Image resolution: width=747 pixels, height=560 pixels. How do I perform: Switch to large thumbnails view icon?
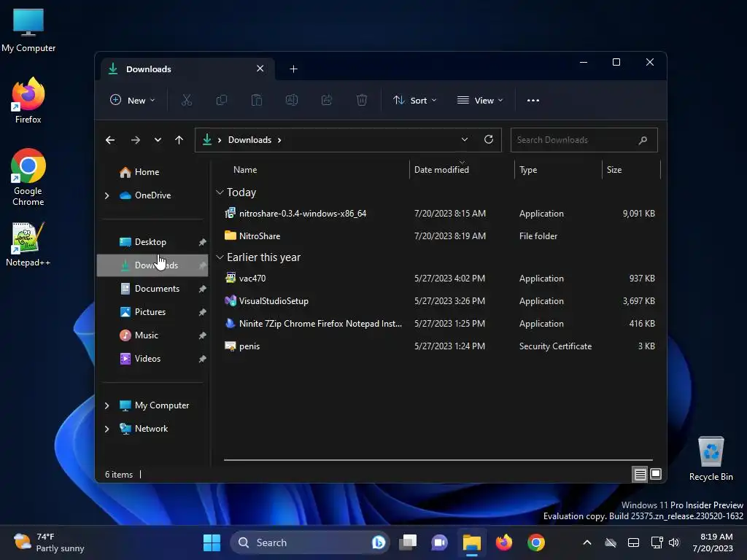(x=656, y=474)
